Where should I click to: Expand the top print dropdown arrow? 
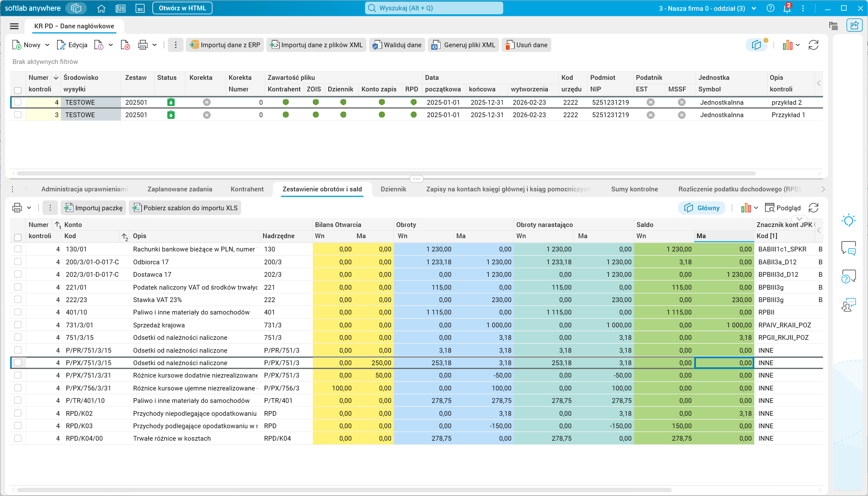pyautogui.click(x=154, y=45)
